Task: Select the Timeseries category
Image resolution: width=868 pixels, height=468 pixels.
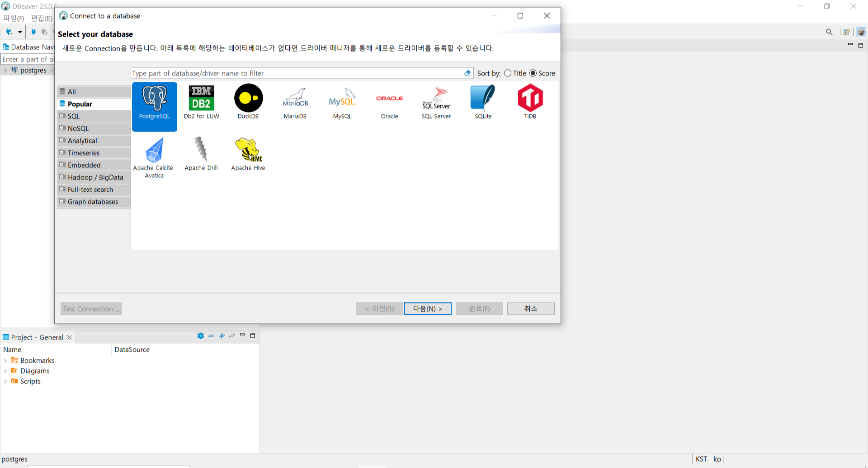Action: coord(94,153)
